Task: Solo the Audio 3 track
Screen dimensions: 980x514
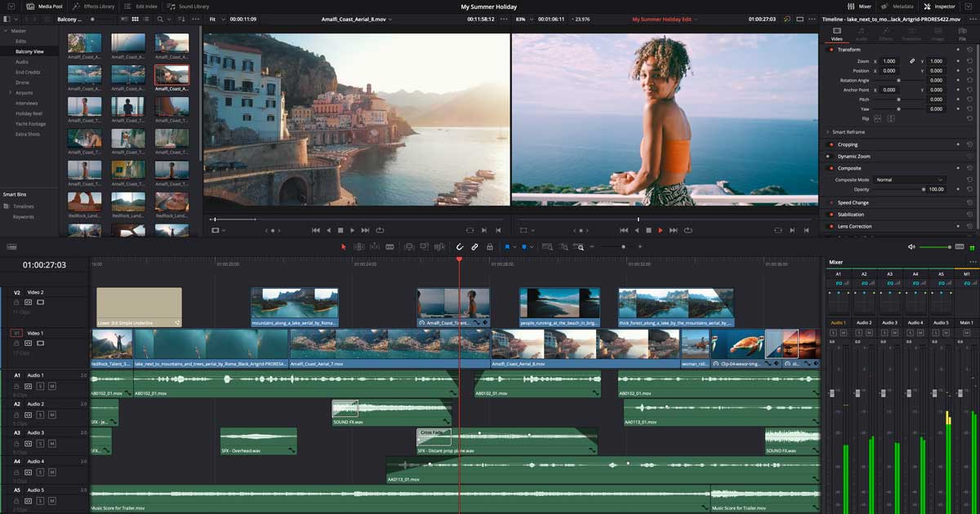Action: click(40, 443)
